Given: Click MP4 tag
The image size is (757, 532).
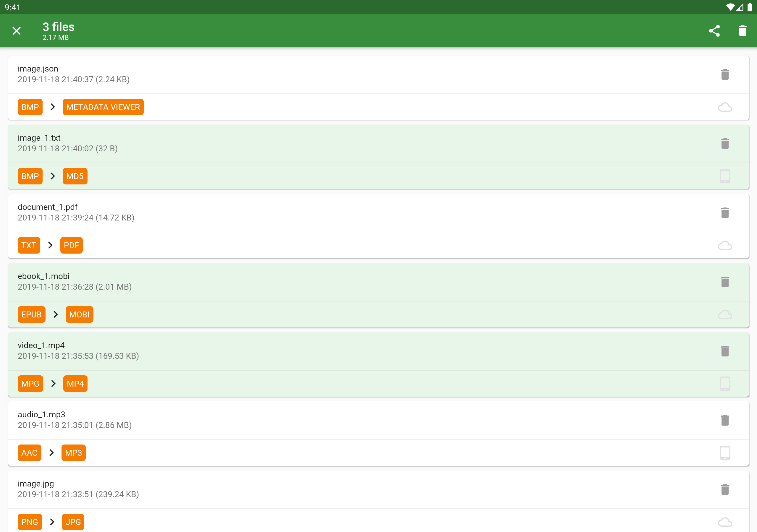Looking at the screenshot, I should pos(75,384).
